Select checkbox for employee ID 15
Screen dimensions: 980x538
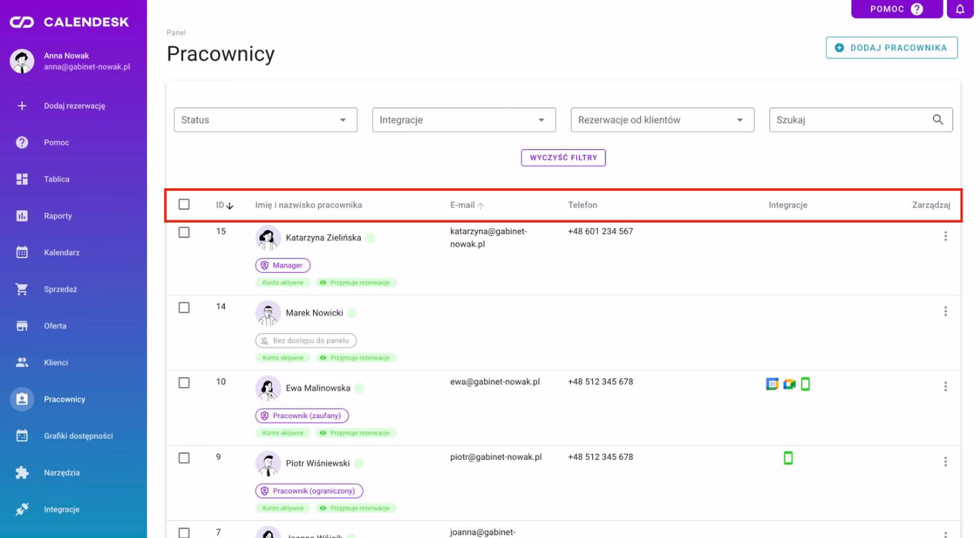(x=184, y=233)
